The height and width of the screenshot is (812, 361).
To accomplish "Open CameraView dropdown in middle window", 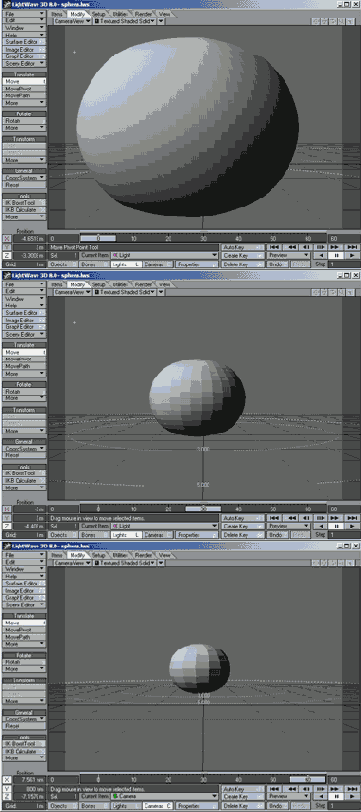I will 73,292.
